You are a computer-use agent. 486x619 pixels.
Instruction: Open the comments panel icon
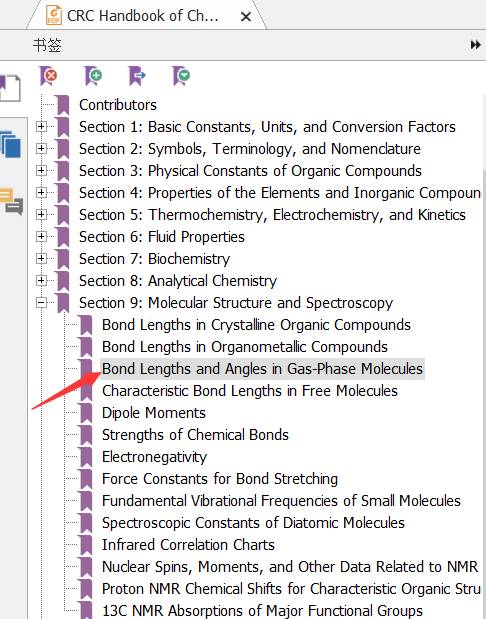11,201
